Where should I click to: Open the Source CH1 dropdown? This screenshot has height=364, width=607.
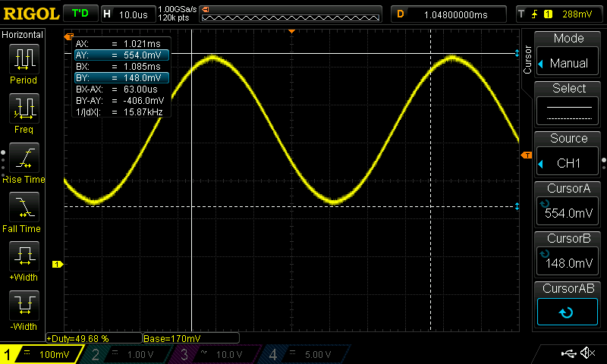tap(568, 162)
